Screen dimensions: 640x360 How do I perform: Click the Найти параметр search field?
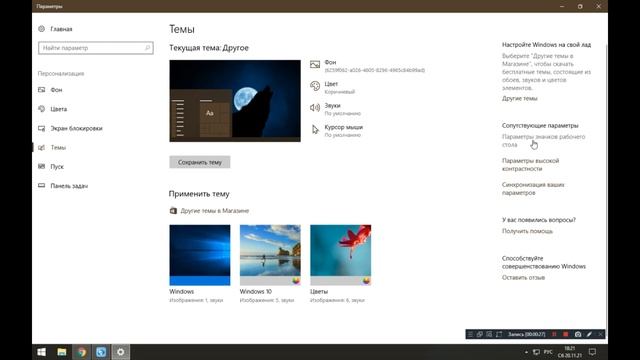[x=96, y=48]
